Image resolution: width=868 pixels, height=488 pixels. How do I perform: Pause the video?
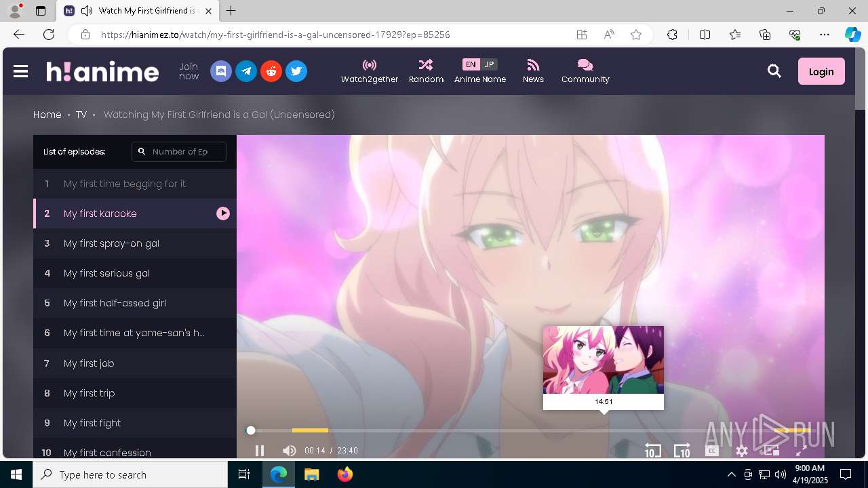click(x=260, y=450)
